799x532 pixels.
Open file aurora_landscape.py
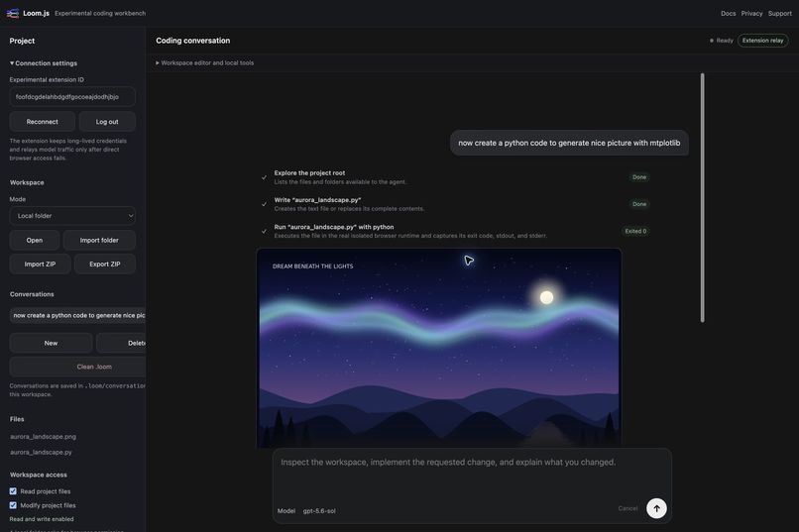(x=42, y=452)
